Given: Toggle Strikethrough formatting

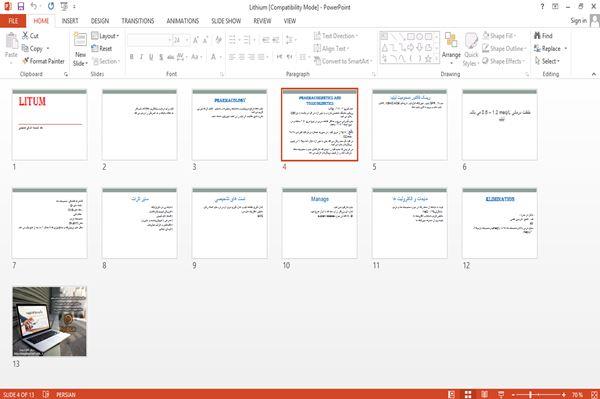Looking at the screenshot, I should pos(171,57).
